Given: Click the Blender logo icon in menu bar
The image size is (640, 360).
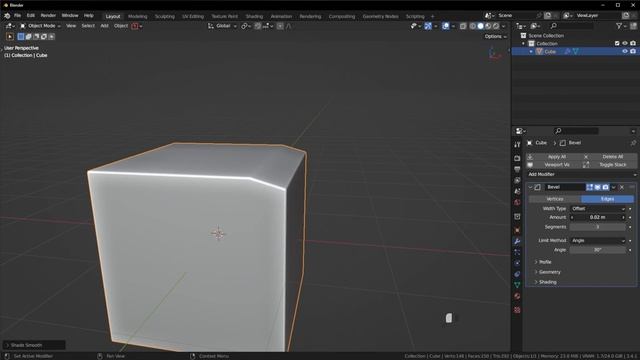Looking at the screenshot, I should point(7,16).
